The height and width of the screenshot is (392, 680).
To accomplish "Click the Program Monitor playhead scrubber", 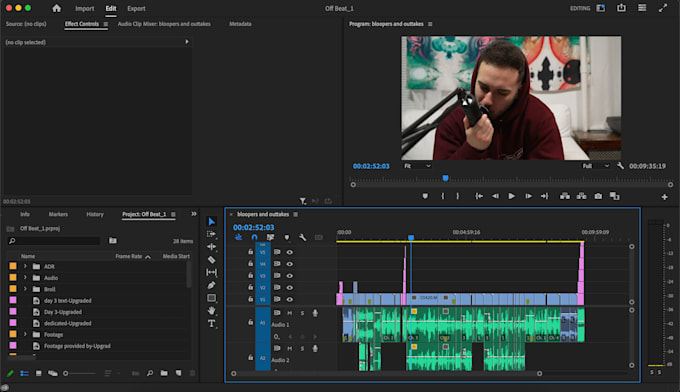I will coord(445,178).
